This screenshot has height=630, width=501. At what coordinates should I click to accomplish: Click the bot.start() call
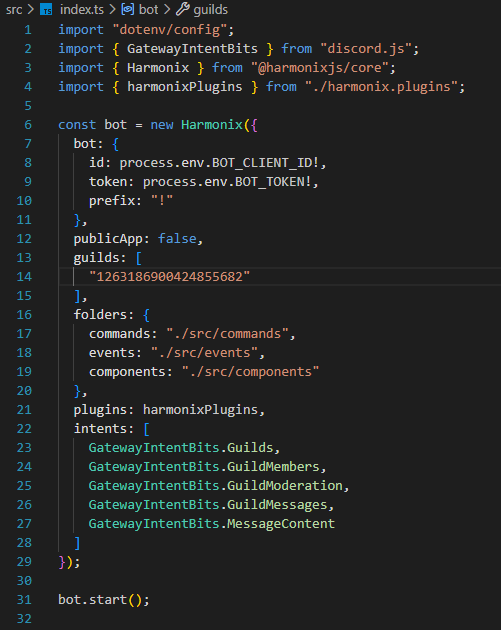coord(103,599)
